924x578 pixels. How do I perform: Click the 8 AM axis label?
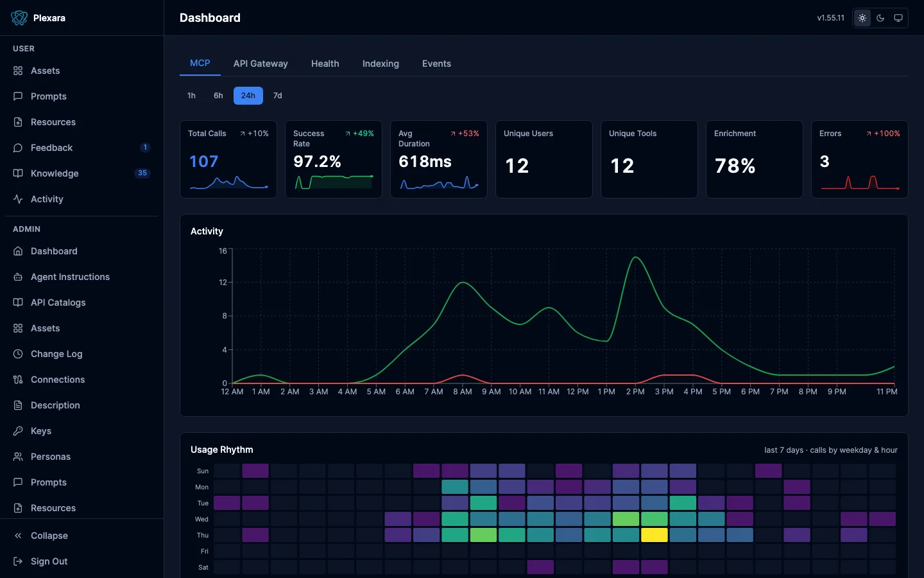tap(463, 392)
